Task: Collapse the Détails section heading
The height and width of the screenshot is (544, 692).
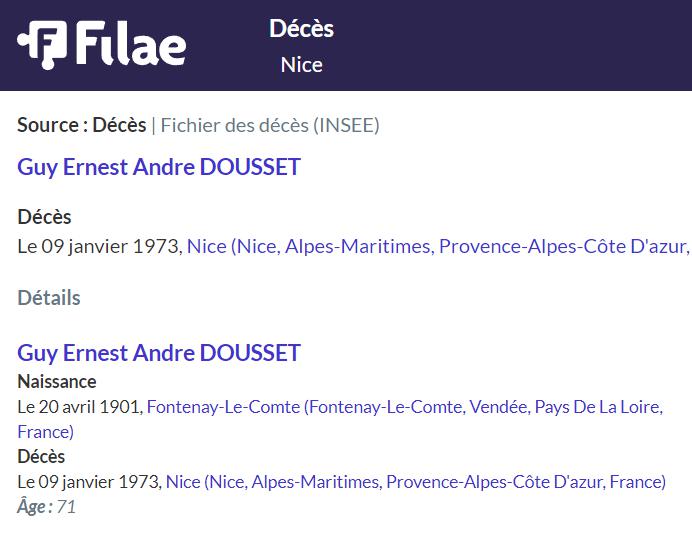Action: click(x=49, y=298)
